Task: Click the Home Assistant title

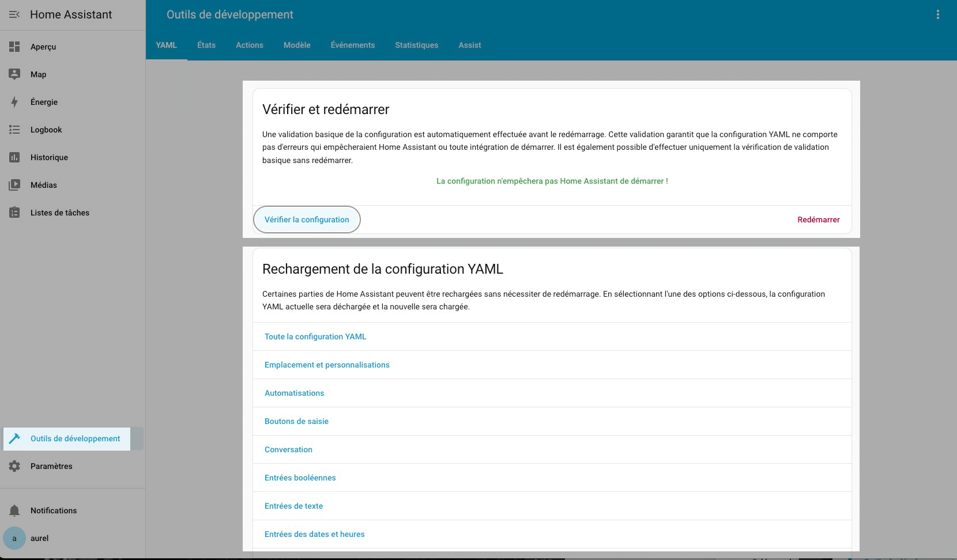Action: pyautogui.click(x=71, y=14)
